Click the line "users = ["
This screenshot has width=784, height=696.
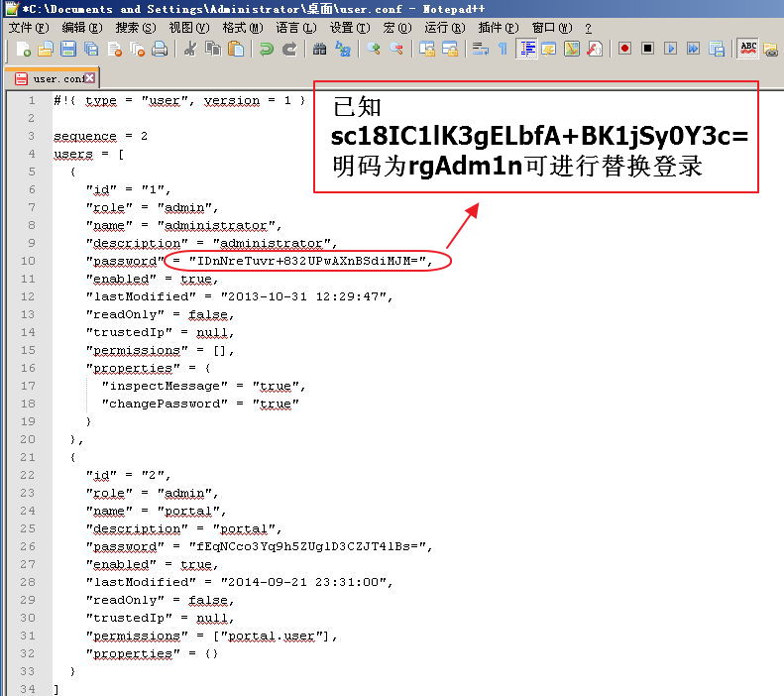click(89, 154)
